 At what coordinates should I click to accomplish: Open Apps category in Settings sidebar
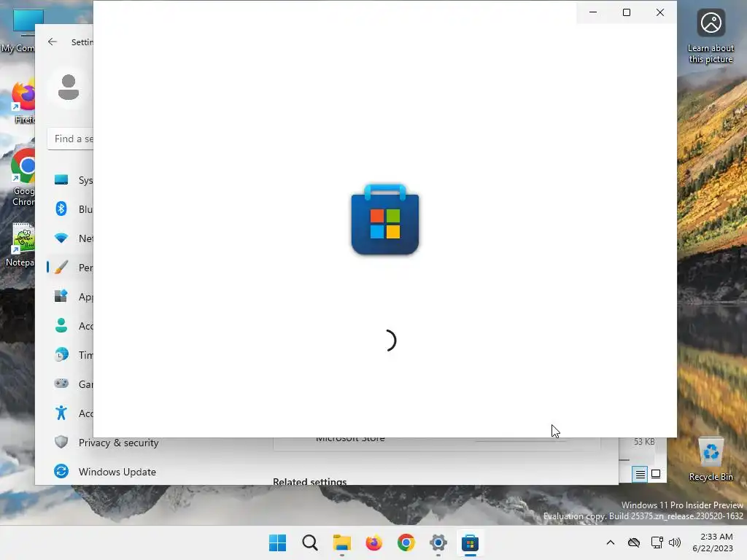click(71, 297)
